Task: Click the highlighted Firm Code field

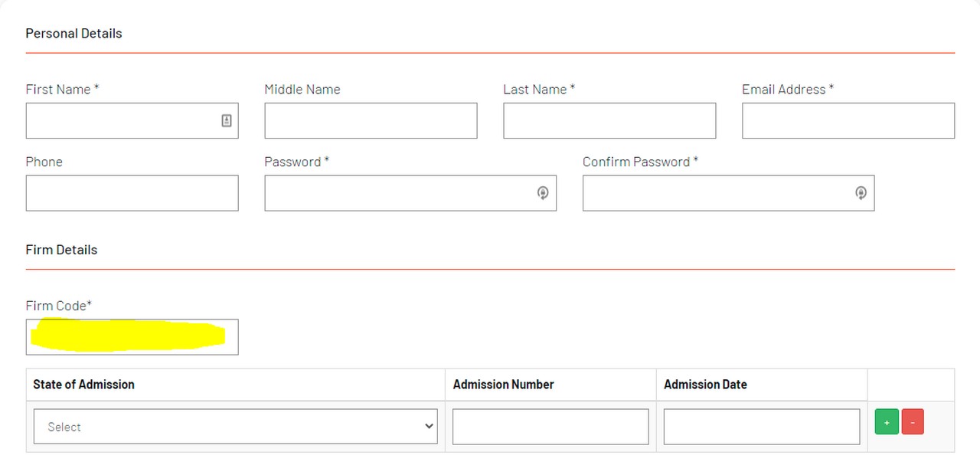Action: [132, 337]
